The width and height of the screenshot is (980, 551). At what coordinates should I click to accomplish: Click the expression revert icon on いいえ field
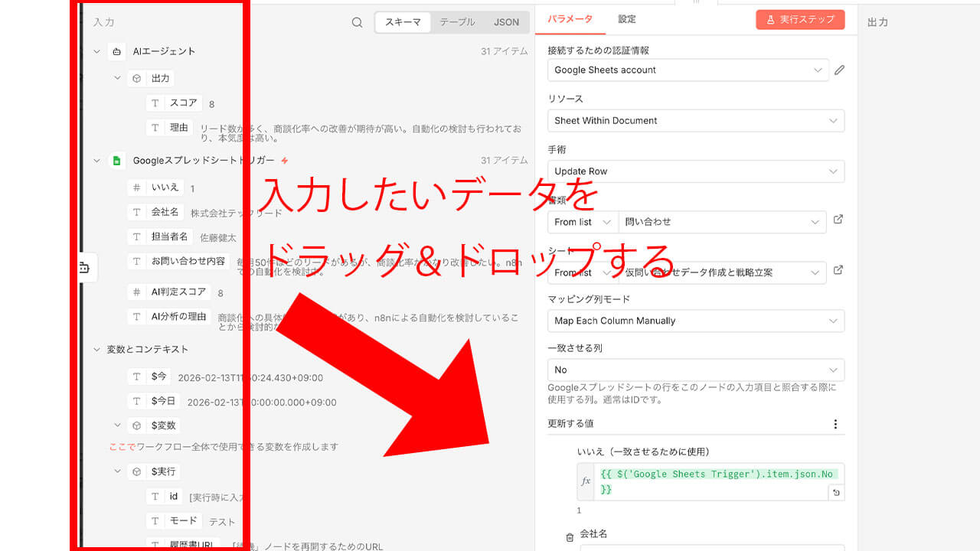(836, 492)
